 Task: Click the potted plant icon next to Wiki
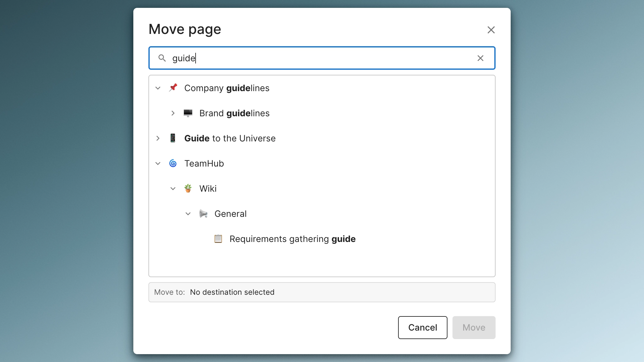click(188, 189)
